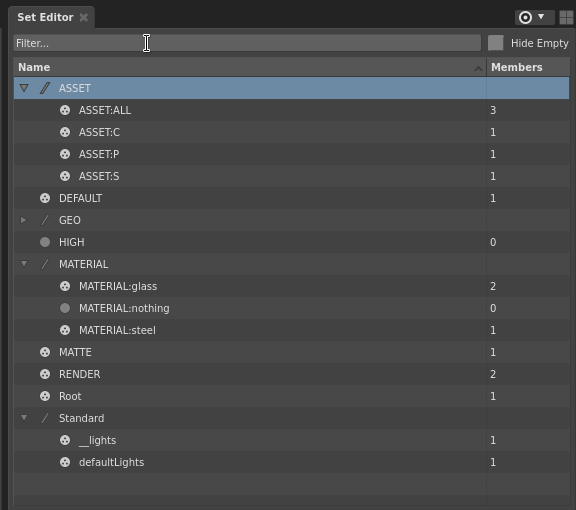Select the MATTE set row

(x=292, y=352)
